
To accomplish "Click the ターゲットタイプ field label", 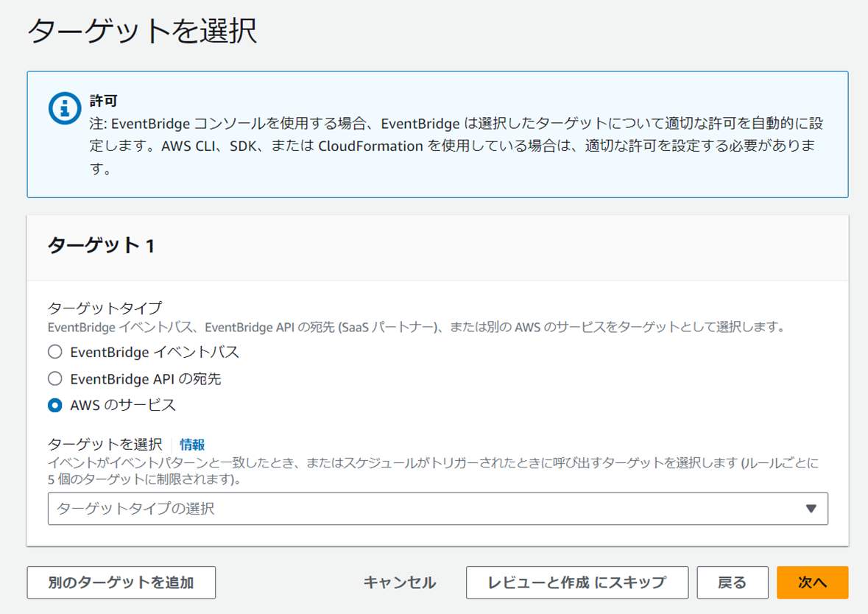I will [105, 308].
